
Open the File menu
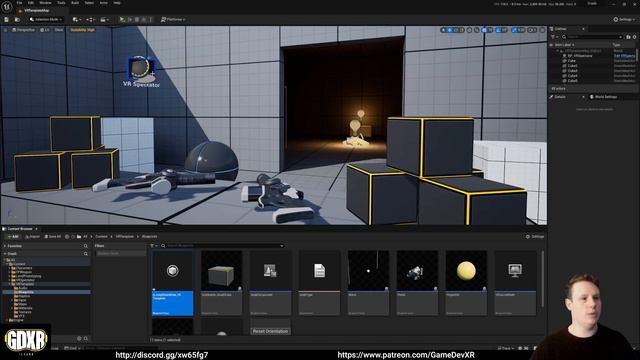pyautogui.click(x=19, y=3)
